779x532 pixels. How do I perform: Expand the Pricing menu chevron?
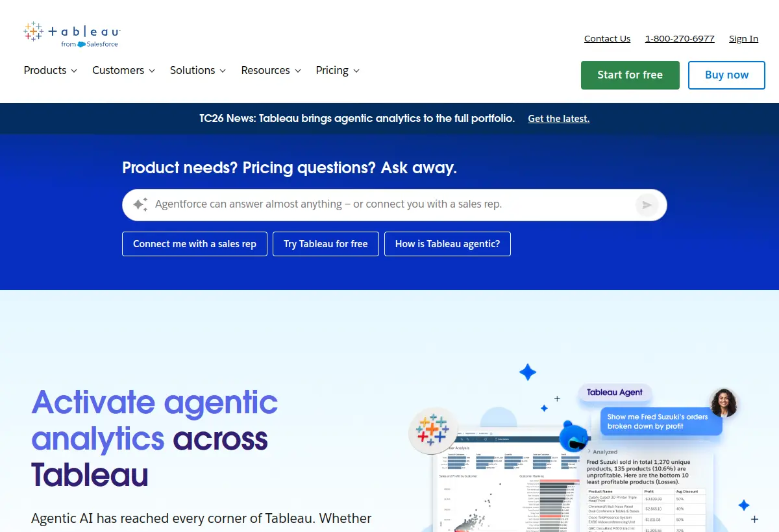(x=356, y=71)
